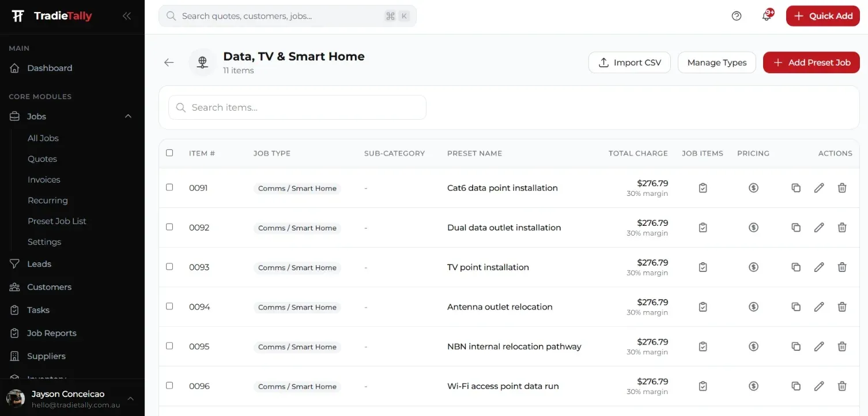
Task: Edit NBN internal relocation pathway preset
Action: click(x=819, y=347)
